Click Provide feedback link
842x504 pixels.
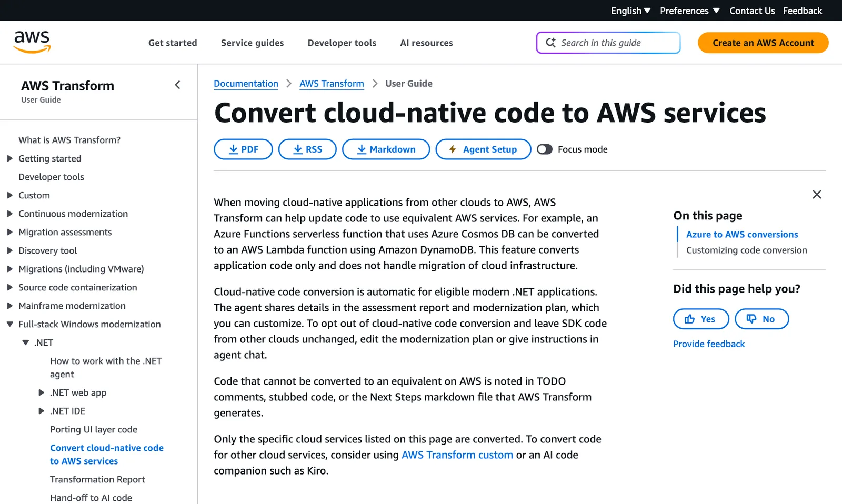709,344
